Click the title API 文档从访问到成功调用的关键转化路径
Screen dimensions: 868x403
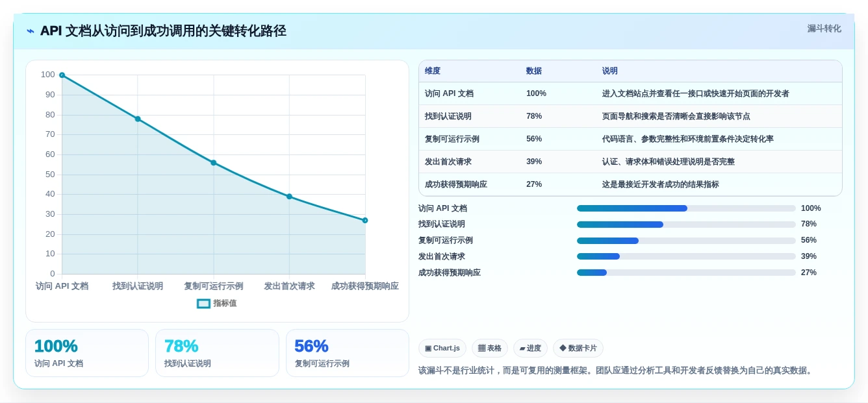[163, 31]
